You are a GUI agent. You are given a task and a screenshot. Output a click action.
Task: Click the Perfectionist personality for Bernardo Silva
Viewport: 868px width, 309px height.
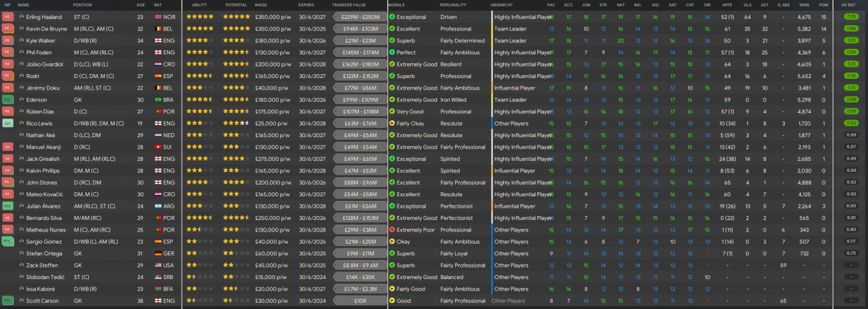click(457, 217)
